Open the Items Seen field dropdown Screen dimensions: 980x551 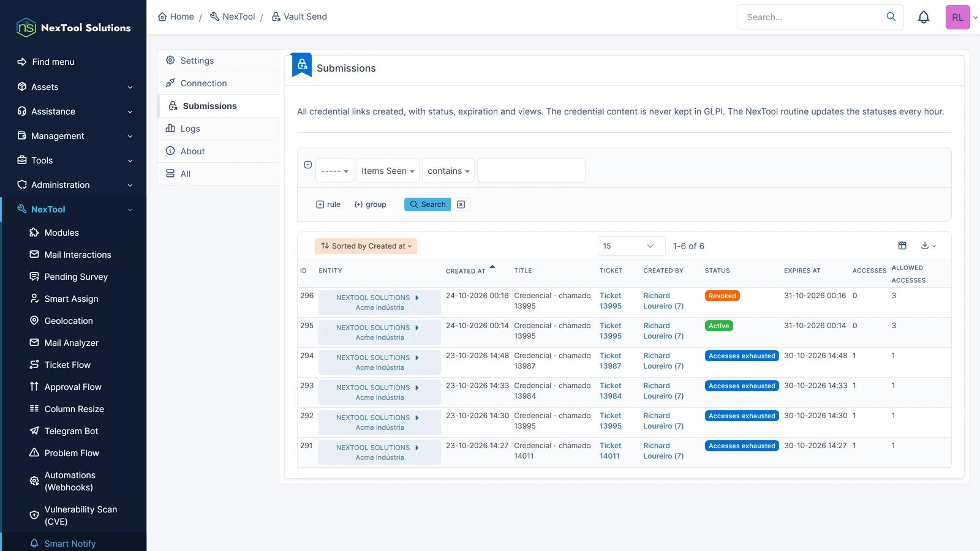388,171
